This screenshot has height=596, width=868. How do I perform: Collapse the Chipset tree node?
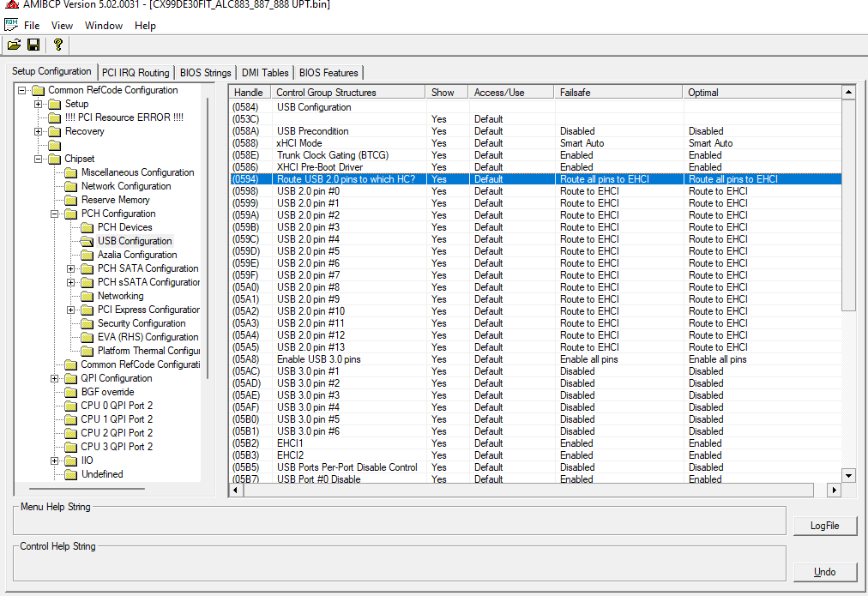click(x=39, y=159)
